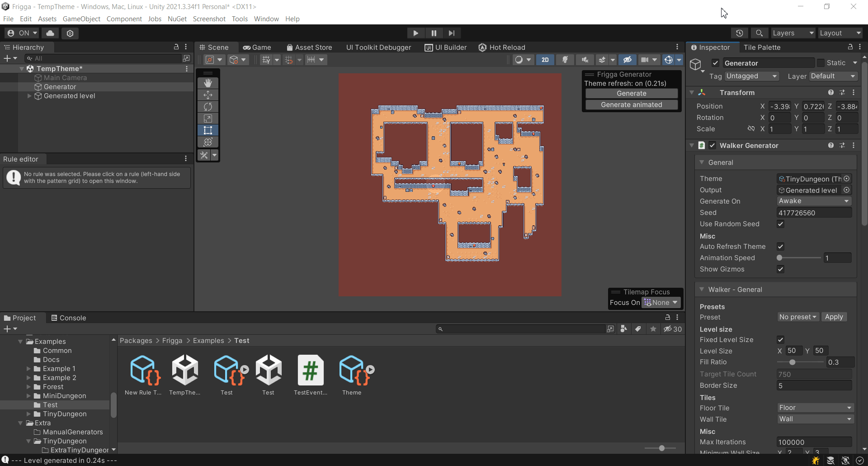Select the Scale tool
Screen dimensions: 868x466
click(208, 118)
